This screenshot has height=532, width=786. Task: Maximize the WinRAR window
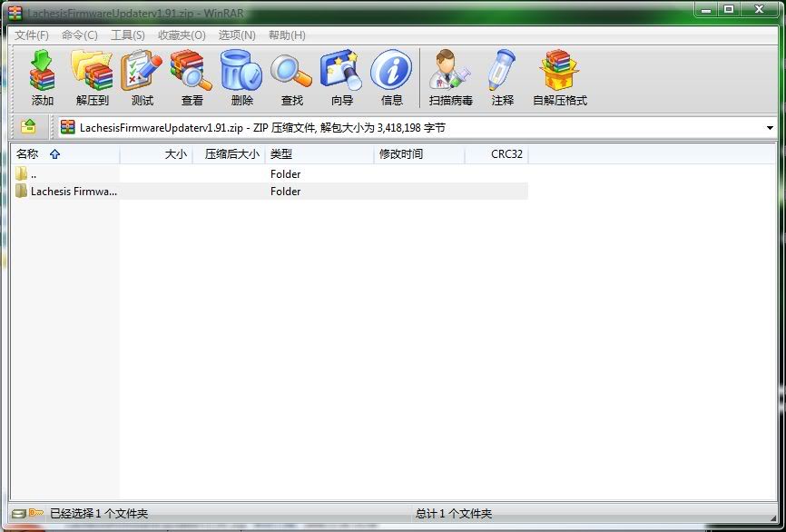coord(729,9)
